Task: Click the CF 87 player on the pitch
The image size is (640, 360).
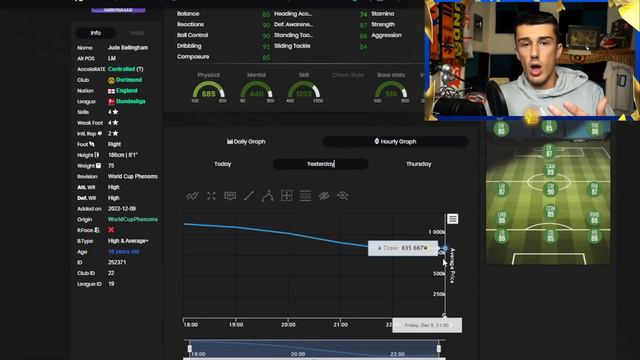Action: pos(549,151)
